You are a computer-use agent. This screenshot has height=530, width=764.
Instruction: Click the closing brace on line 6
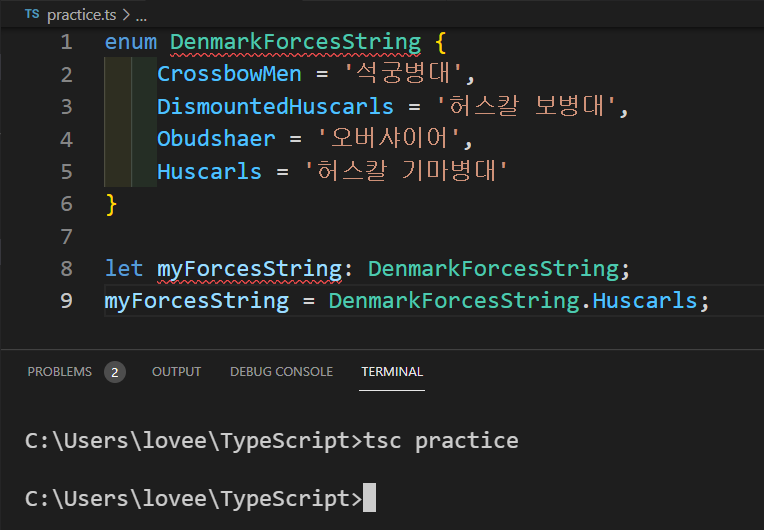pos(111,205)
